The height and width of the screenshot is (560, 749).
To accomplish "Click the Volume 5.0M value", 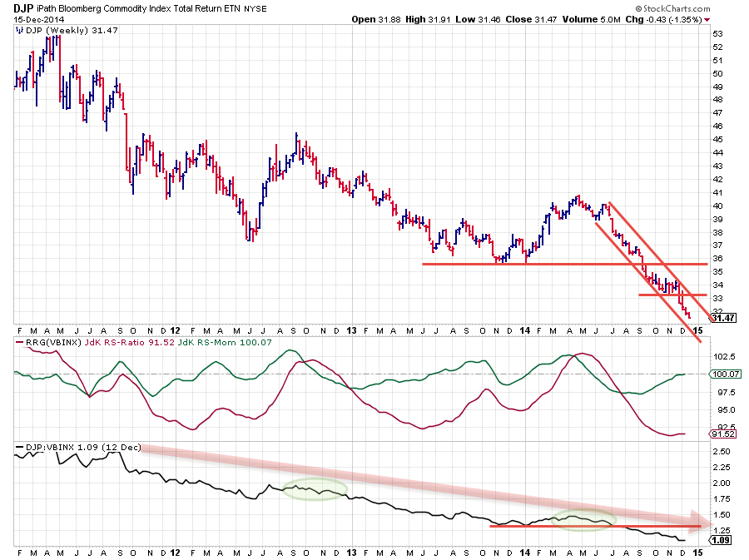I will pos(592,20).
